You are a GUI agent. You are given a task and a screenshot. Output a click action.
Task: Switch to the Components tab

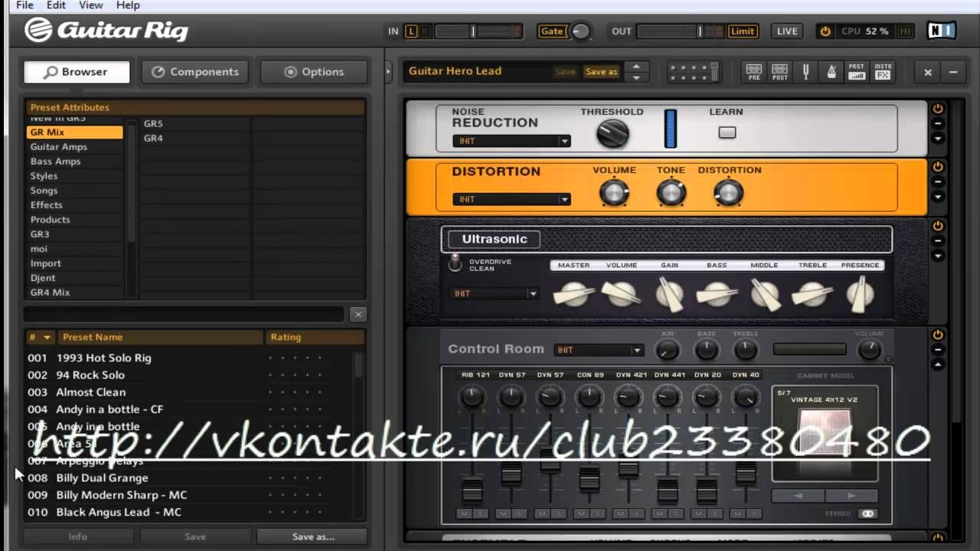[194, 72]
